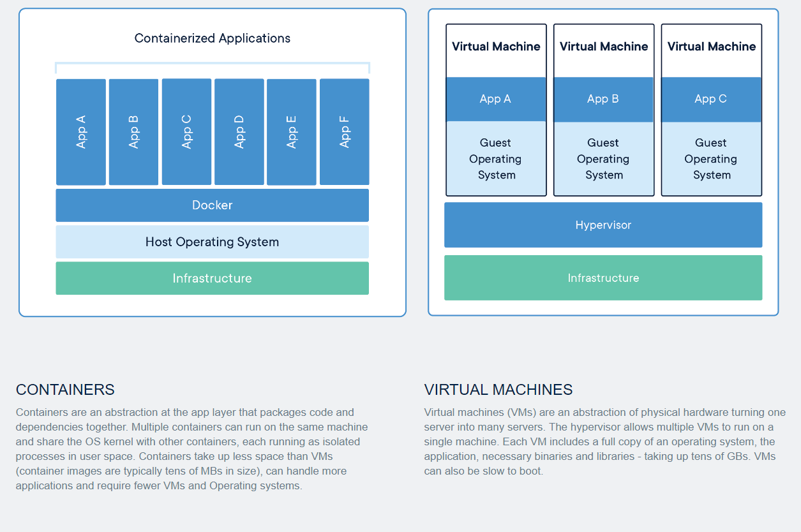Click the App E container block
This screenshot has width=801, height=532.
coord(292,132)
